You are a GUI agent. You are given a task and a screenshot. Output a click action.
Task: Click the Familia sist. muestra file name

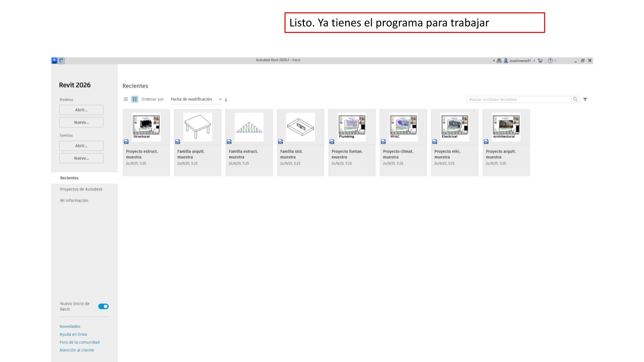coord(292,154)
